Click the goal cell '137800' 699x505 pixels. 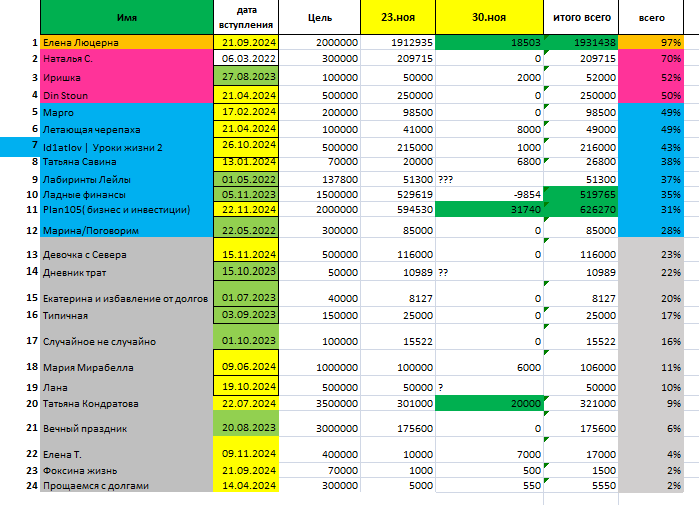coord(320,180)
